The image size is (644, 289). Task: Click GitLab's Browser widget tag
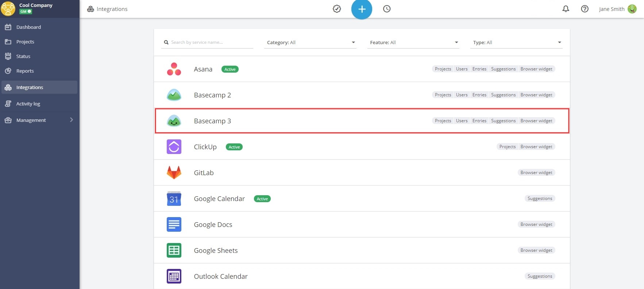click(536, 173)
